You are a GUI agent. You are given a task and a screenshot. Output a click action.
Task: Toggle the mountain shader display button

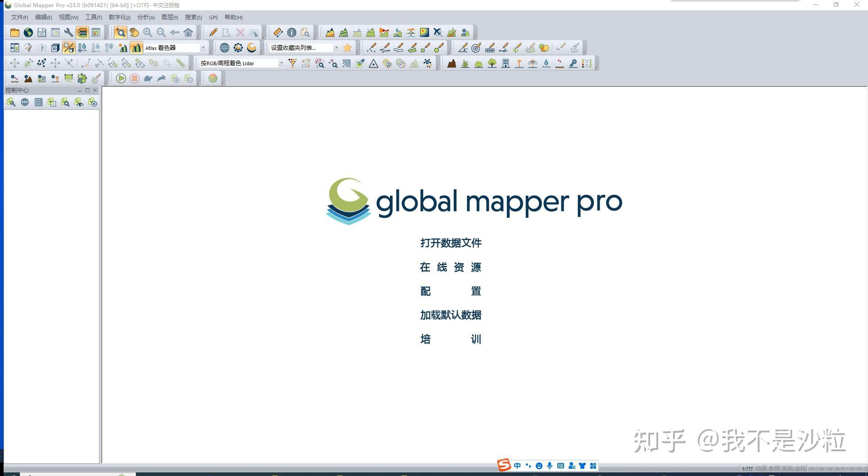136,47
